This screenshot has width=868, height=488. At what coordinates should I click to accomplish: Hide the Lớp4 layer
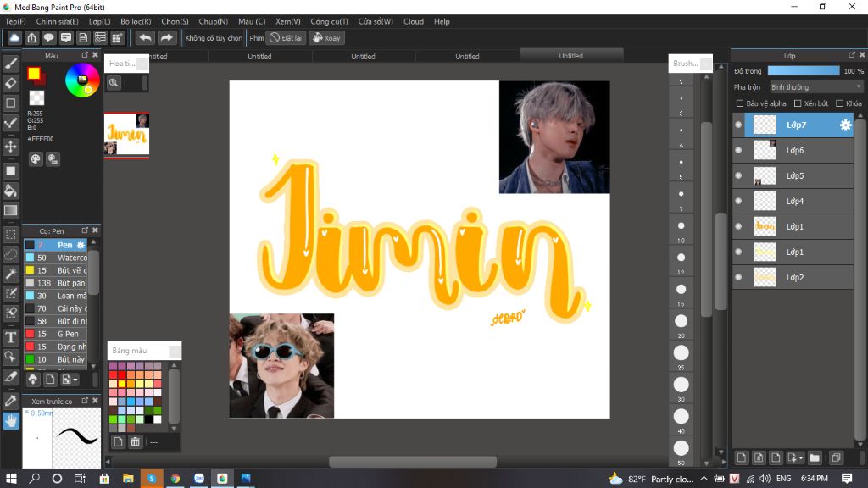(x=738, y=202)
